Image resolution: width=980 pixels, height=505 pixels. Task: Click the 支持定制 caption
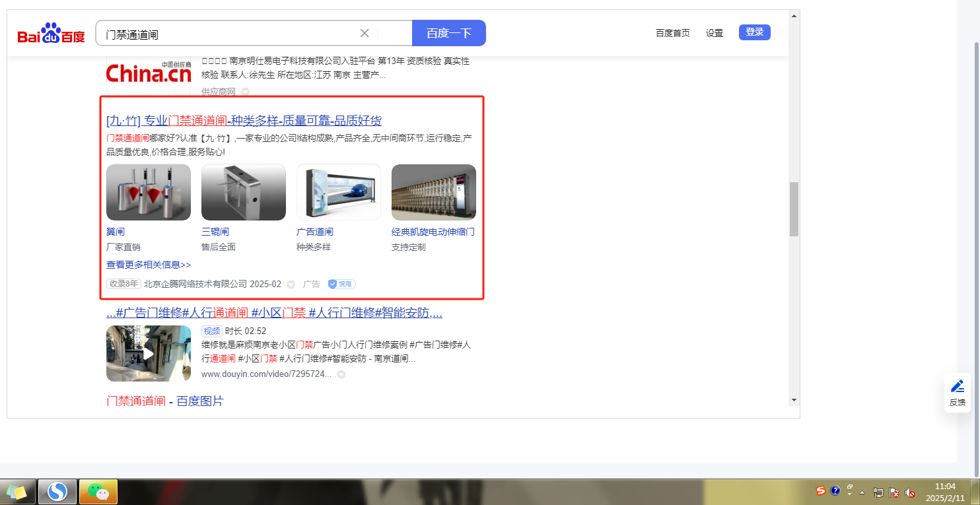[x=409, y=247]
